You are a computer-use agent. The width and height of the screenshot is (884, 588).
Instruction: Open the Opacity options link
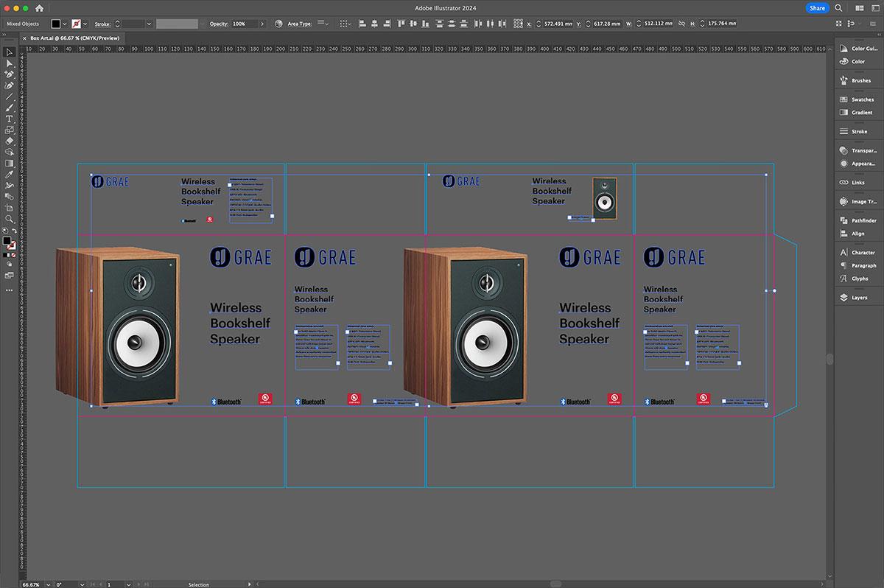[x=219, y=24]
